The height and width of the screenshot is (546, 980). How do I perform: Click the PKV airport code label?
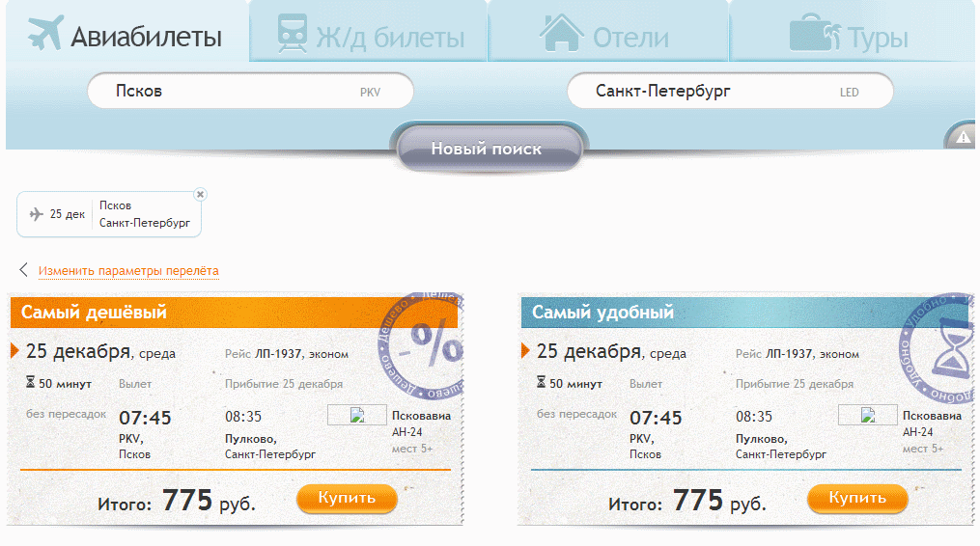coord(370,93)
